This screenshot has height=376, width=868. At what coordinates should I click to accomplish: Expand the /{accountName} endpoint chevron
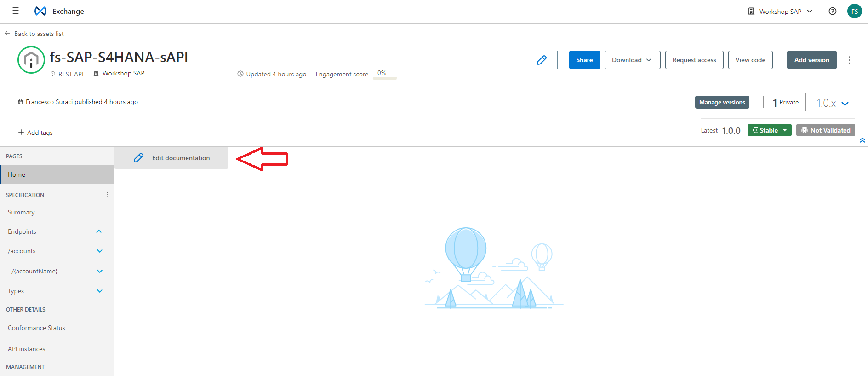(100, 271)
